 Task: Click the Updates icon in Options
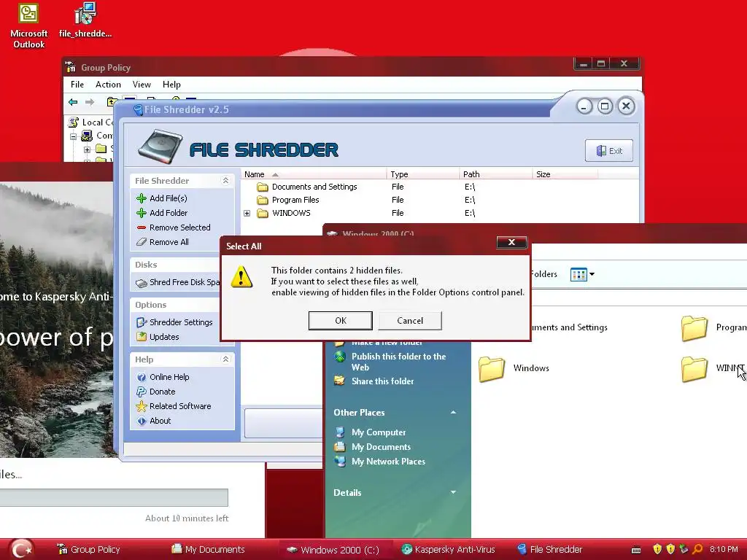[142, 337]
